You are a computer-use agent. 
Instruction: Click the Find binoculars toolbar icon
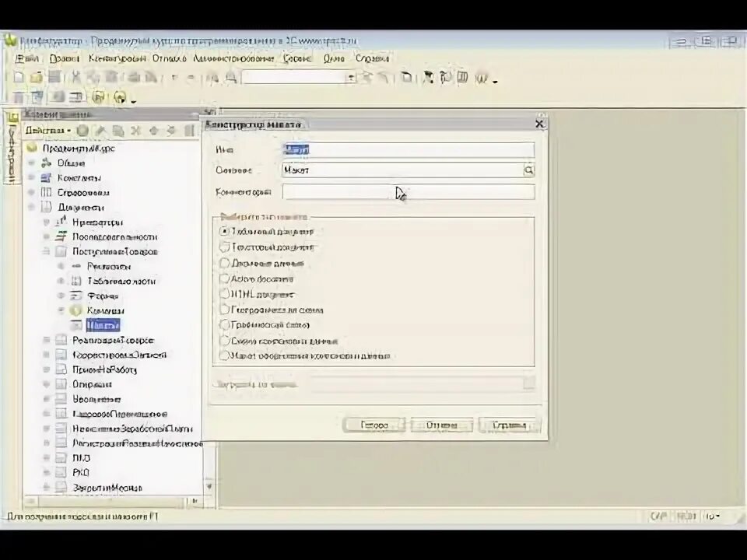(x=213, y=77)
